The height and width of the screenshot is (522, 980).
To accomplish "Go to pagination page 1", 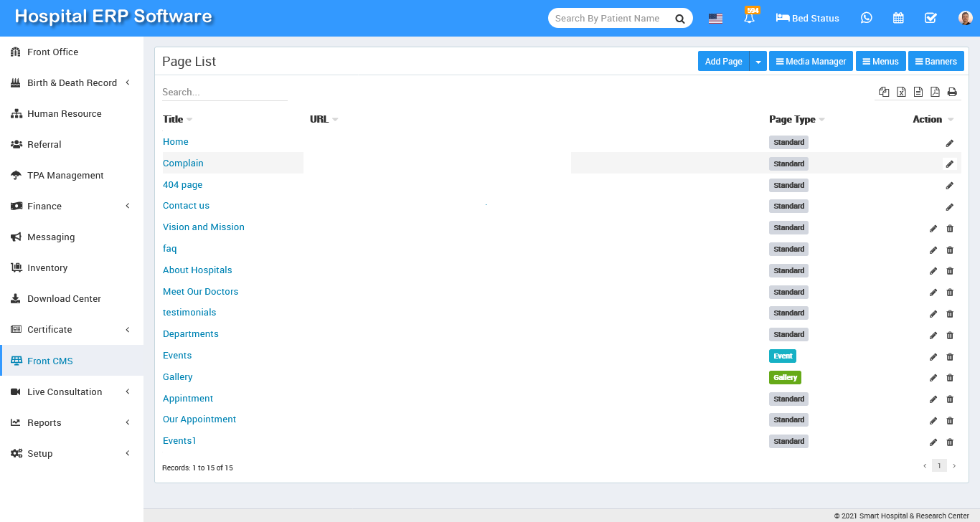I will point(939,465).
